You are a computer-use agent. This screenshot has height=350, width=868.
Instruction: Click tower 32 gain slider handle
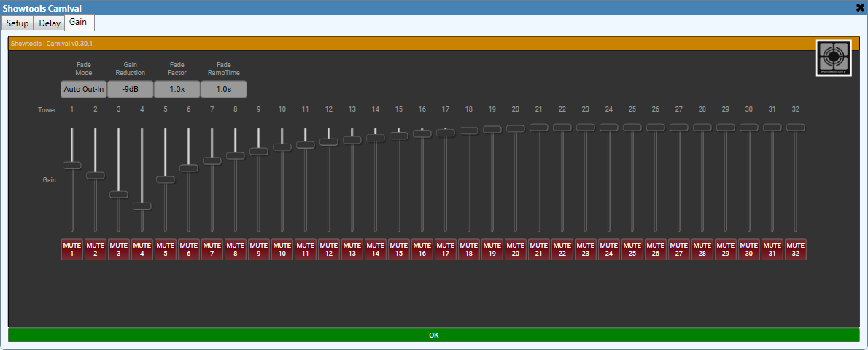click(796, 128)
